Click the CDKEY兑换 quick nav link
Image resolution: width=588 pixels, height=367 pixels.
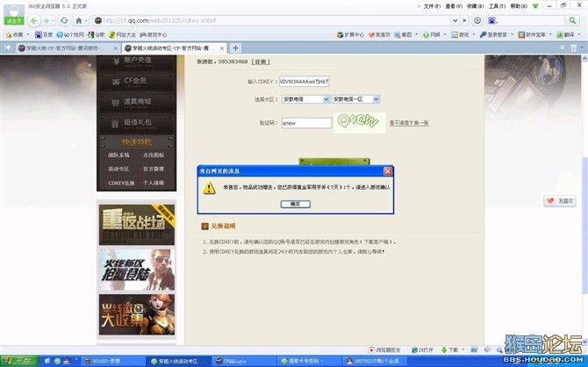(121, 183)
